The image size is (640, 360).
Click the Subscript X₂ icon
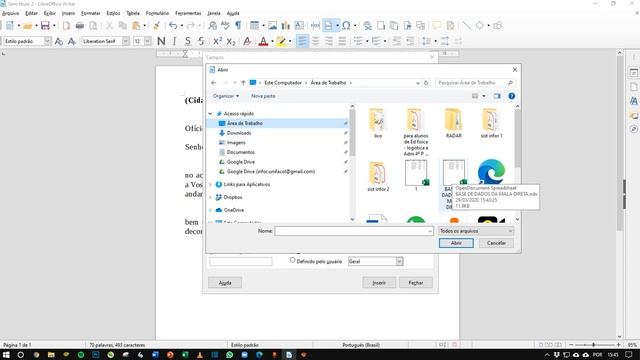pyautogui.click(x=231, y=41)
